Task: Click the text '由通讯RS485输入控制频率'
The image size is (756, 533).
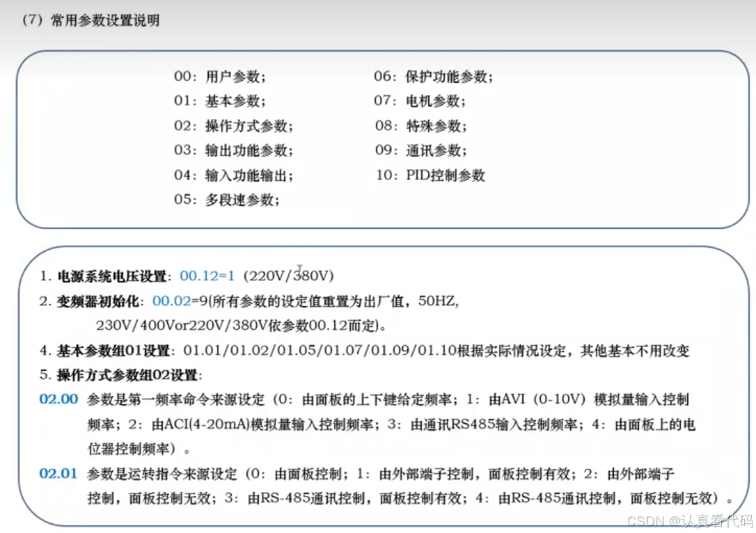Action: pos(494,424)
